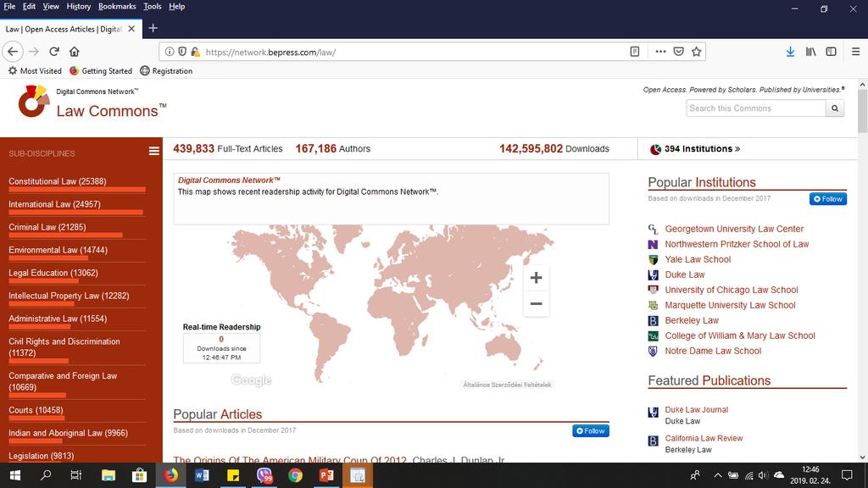The height and width of the screenshot is (488, 868).
Task: Open Marquette University Law School link
Action: pyautogui.click(x=730, y=305)
